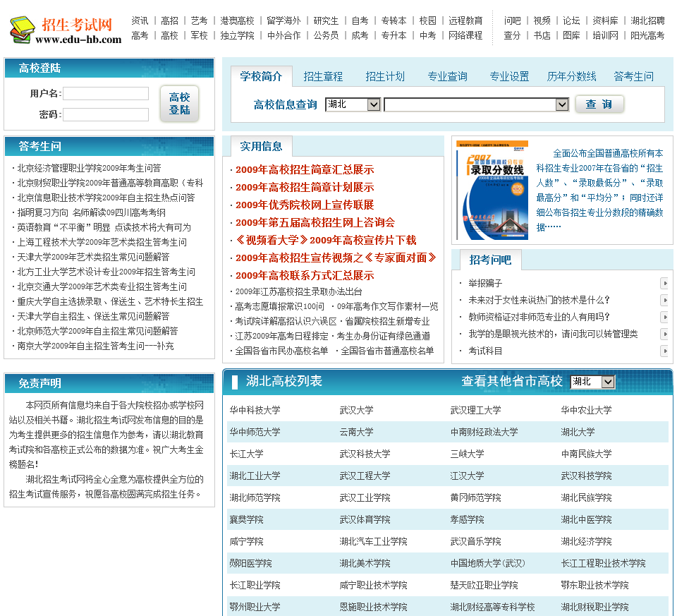
Task: Click the 查询 search button
Action: pyautogui.click(x=599, y=104)
